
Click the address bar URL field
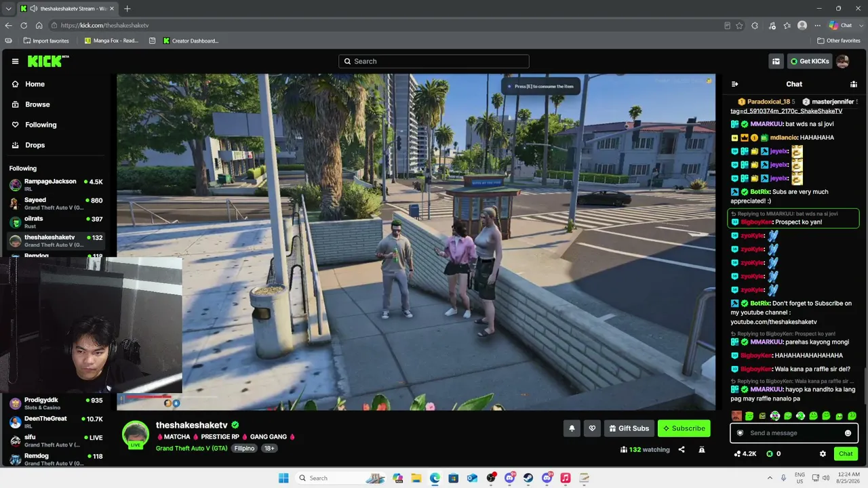387,25
